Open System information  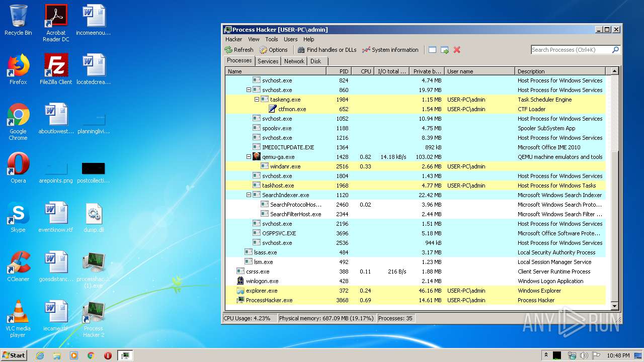tap(390, 50)
